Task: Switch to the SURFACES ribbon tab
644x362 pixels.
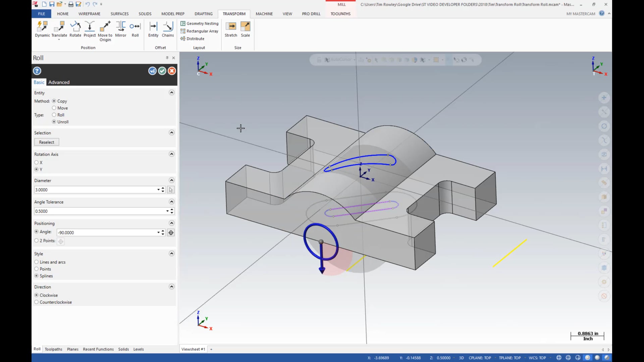Action: [119, 14]
